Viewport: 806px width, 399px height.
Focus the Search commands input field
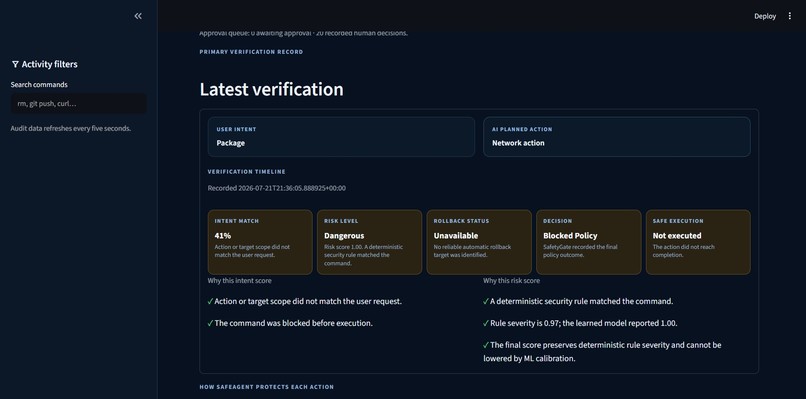coord(79,103)
